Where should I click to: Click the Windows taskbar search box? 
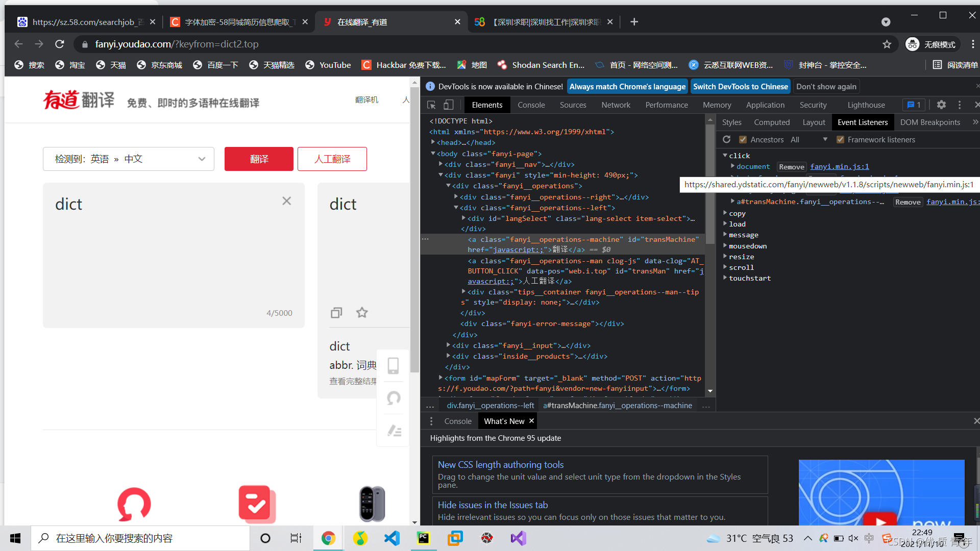tap(140, 538)
